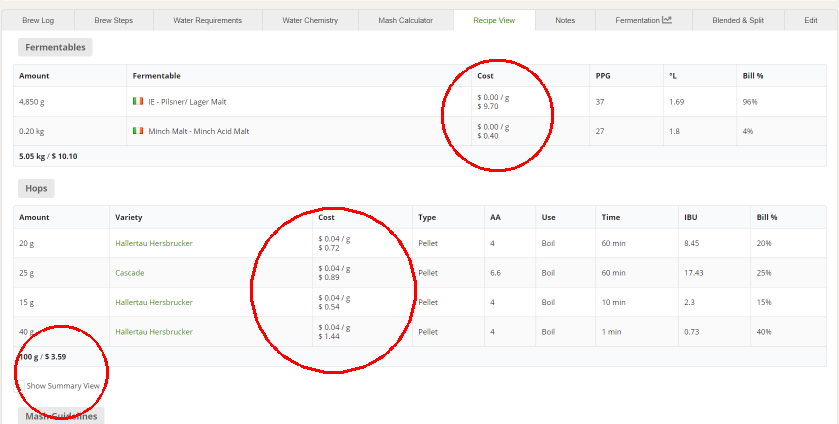This screenshot has width=839, height=424.
Task: Open the Fermentation tab
Action: coord(643,20)
